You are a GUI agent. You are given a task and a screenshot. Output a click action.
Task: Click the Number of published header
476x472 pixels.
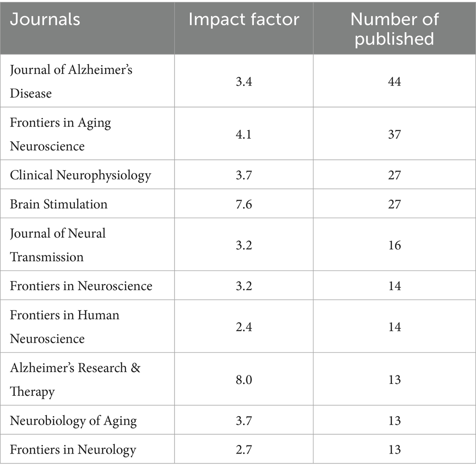(394, 28)
